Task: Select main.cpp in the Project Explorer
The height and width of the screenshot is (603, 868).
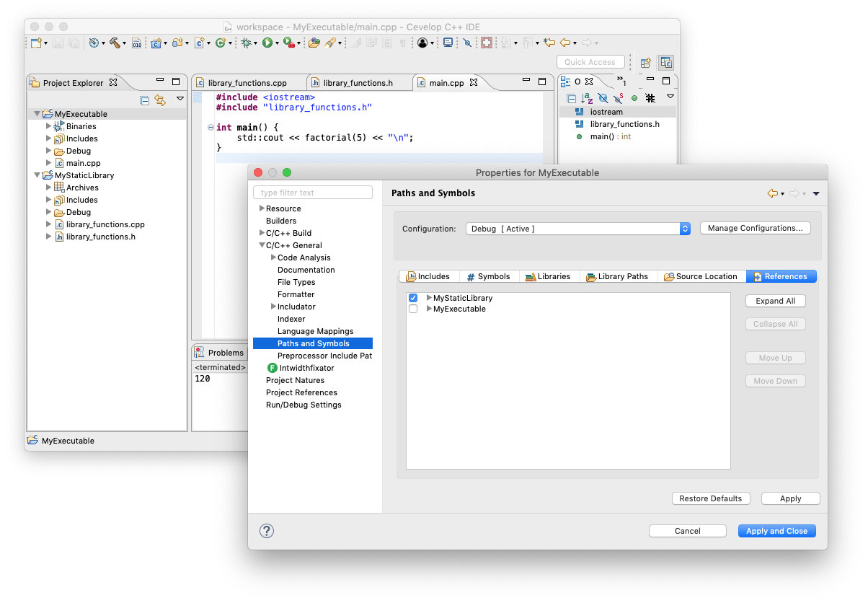Action: click(83, 163)
